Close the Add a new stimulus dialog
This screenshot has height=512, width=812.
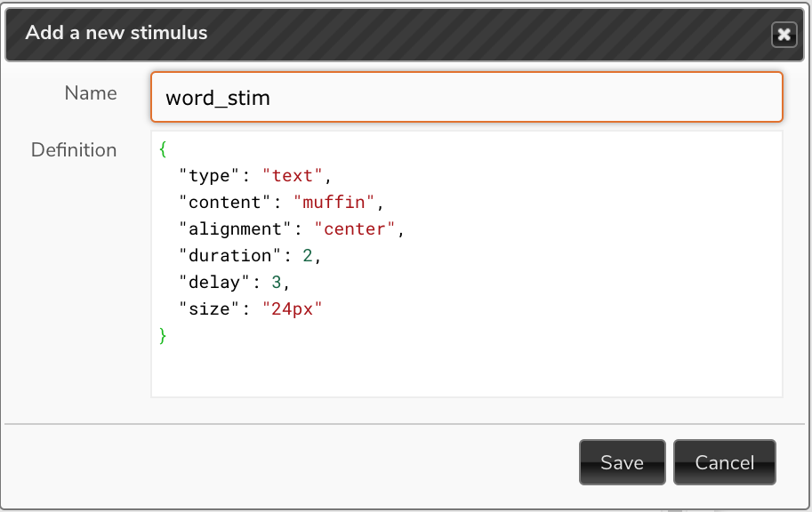coord(784,35)
